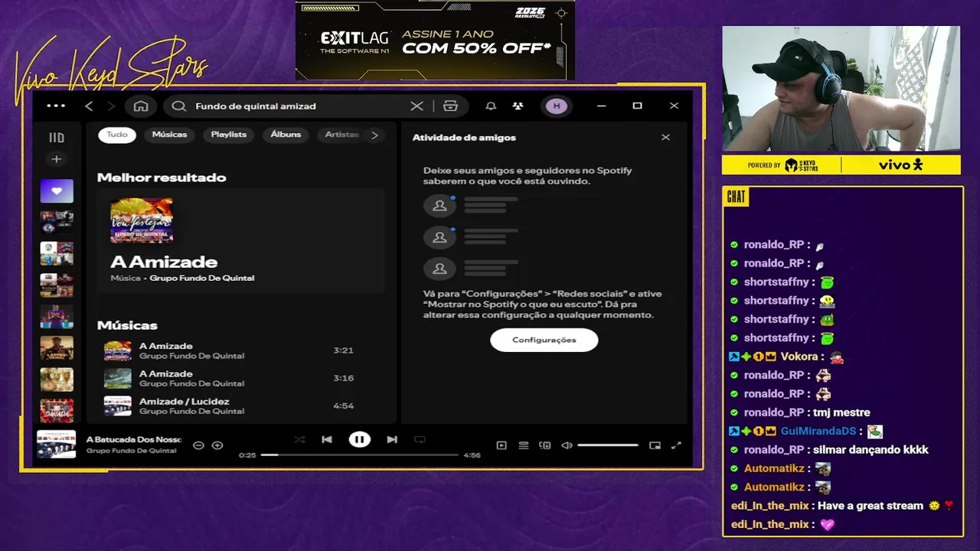Open the friend activity icon
This screenshot has width=980, height=551.
pyautogui.click(x=518, y=106)
